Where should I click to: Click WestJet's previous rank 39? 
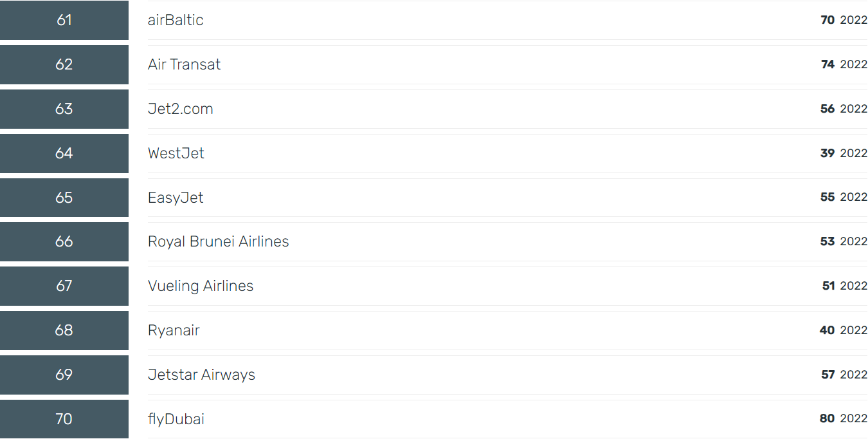[x=827, y=153]
